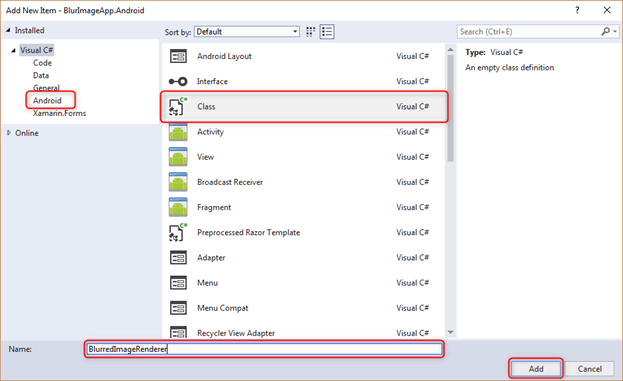Select the "Activity" template name
Image resolution: width=623 pixels, height=381 pixels.
point(210,132)
